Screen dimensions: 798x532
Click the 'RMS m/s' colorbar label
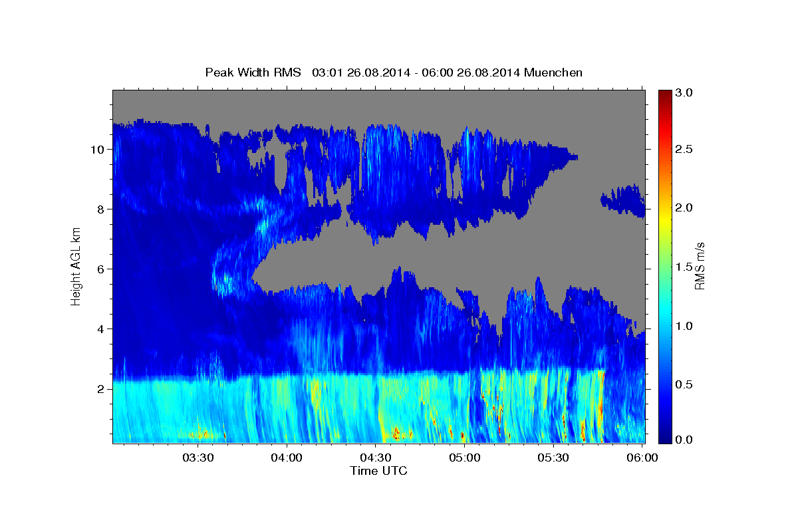point(699,266)
